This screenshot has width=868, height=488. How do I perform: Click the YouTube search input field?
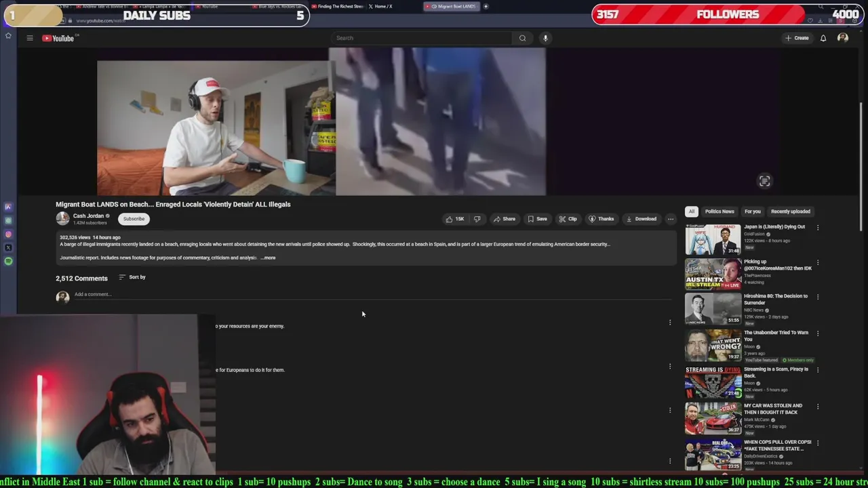tap(422, 38)
